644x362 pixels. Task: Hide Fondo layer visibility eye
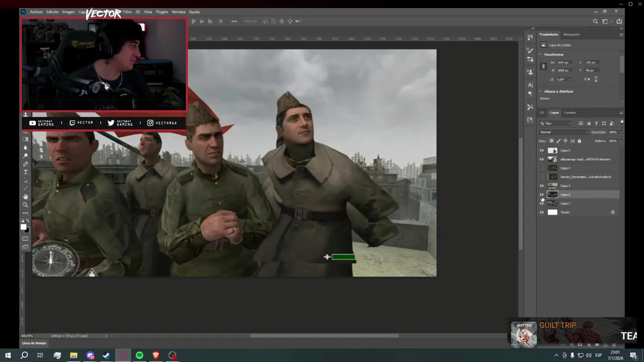tap(542, 212)
